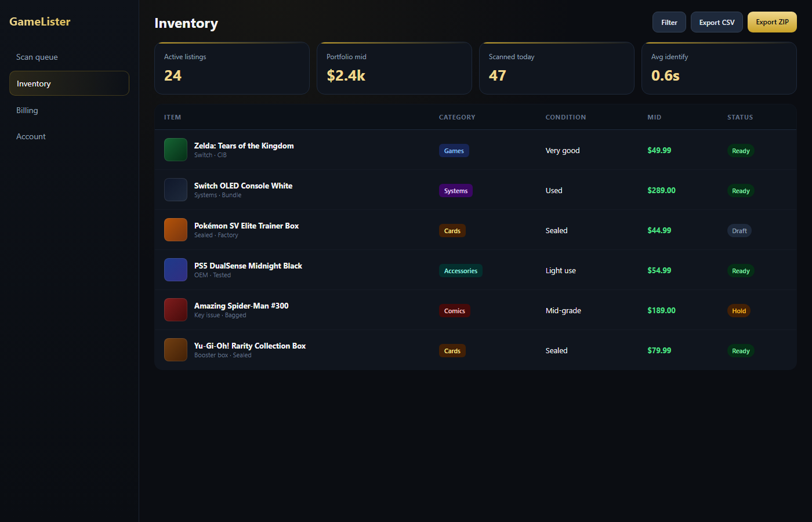Click the Draft status badge
812x522 pixels.
739,231
